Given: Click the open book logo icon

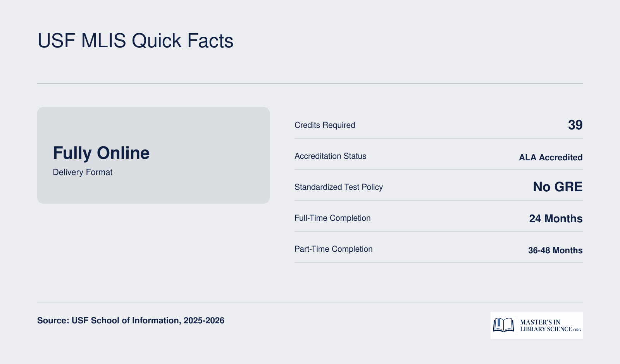Looking at the screenshot, I should [x=503, y=325].
